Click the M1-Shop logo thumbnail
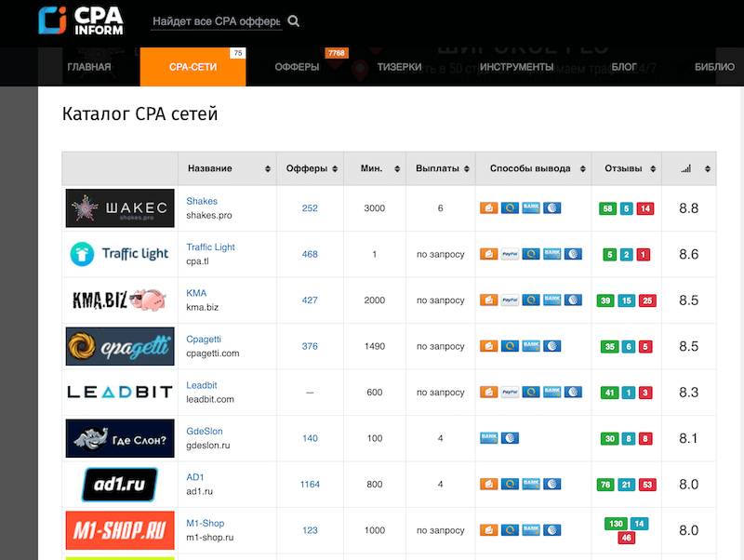744x560 pixels. pyautogui.click(x=120, y=530)
